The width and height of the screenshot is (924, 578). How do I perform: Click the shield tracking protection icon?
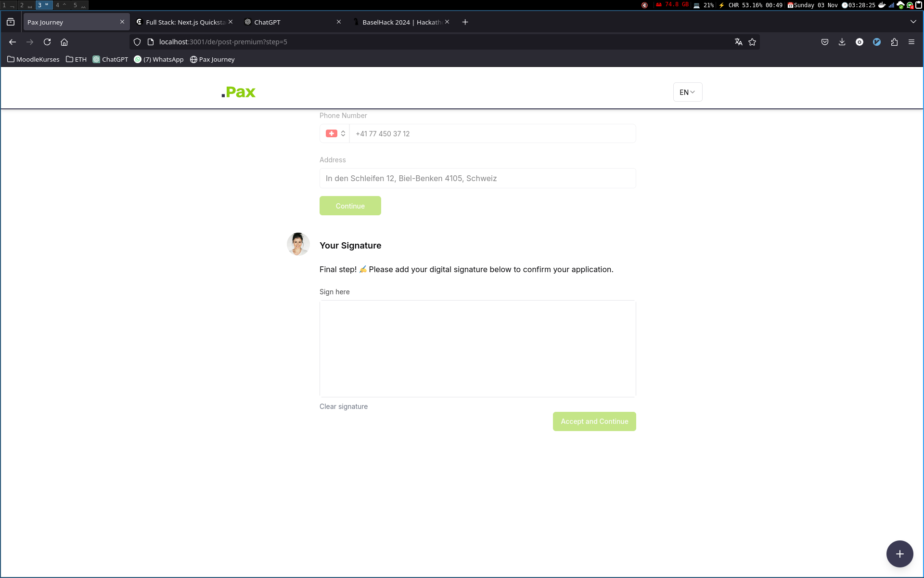coord(137,42)
